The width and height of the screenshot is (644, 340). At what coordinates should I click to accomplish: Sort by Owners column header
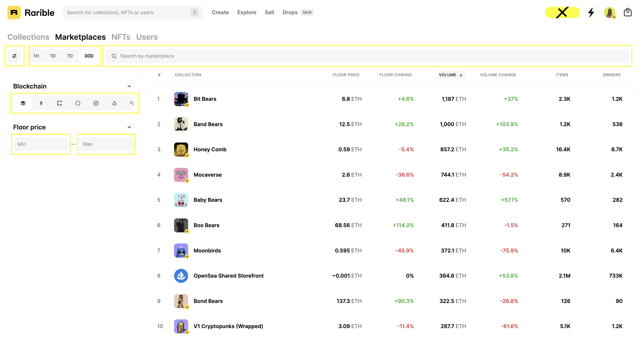611,75
